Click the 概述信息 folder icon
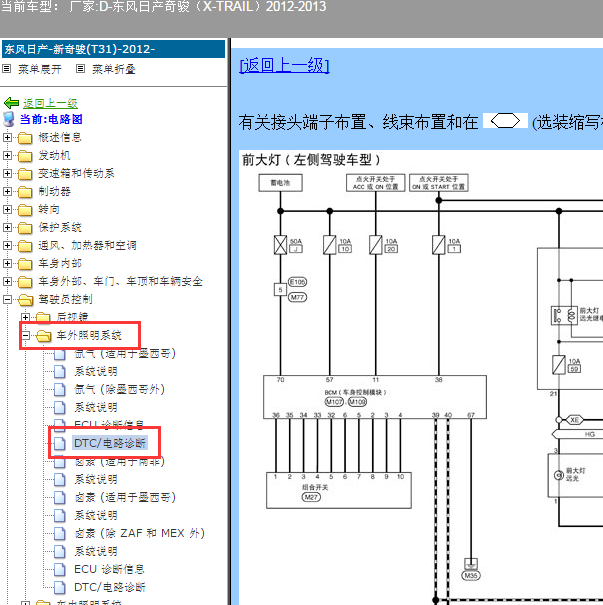The height and width of the screenshot is (605, 603). pos(25,138)
